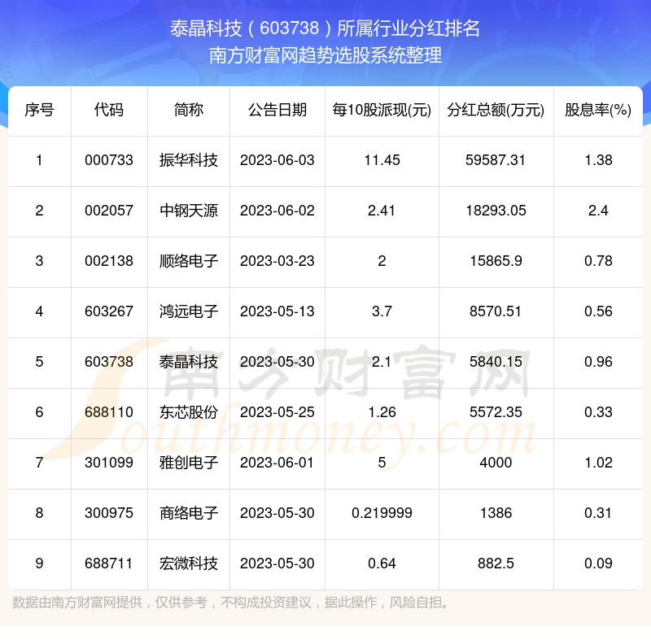This screenshot has width=651, height=644.
Task: Select stock code 300975
Action: pos(109,513)
